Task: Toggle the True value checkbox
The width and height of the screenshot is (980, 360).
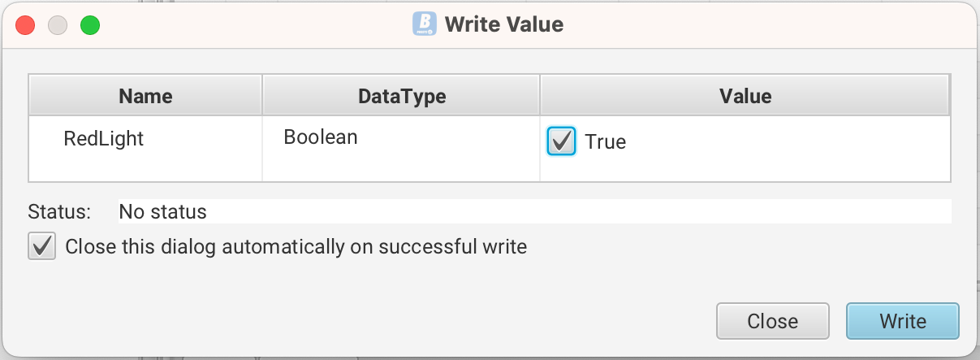Action: click(x=562, y=141)
